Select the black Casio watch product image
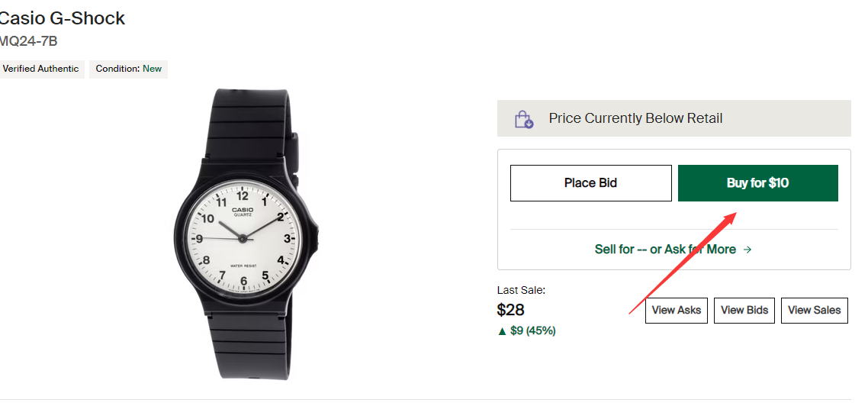This screenshot has height=406, width=868. tap(244, 238)
